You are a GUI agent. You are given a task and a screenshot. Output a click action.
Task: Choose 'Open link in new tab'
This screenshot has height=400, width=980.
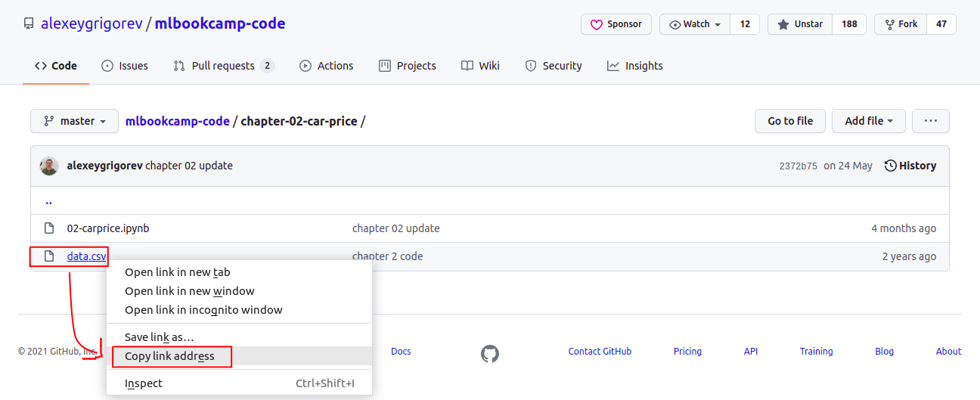point(239,272)
